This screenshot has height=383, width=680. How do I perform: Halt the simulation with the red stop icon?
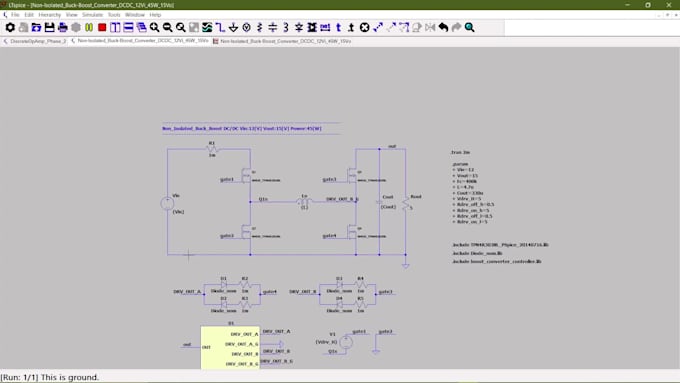click(x=102, y=27)
